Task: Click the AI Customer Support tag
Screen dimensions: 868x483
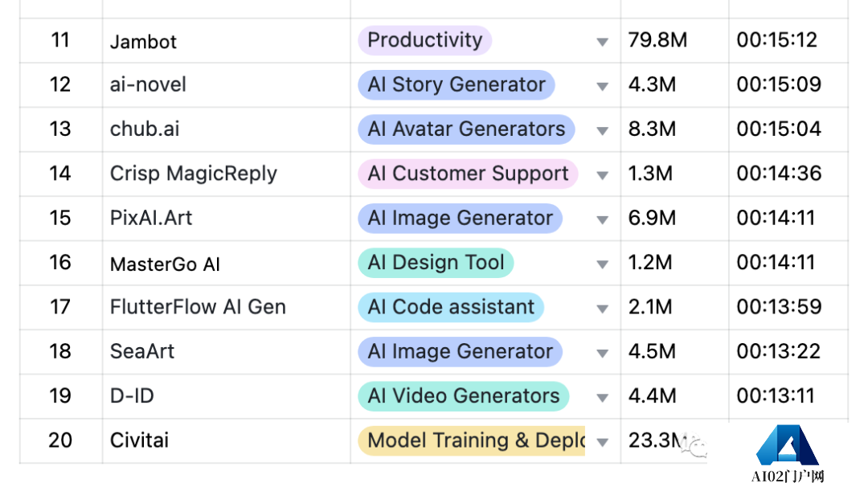Action: (x=468, y=174)
